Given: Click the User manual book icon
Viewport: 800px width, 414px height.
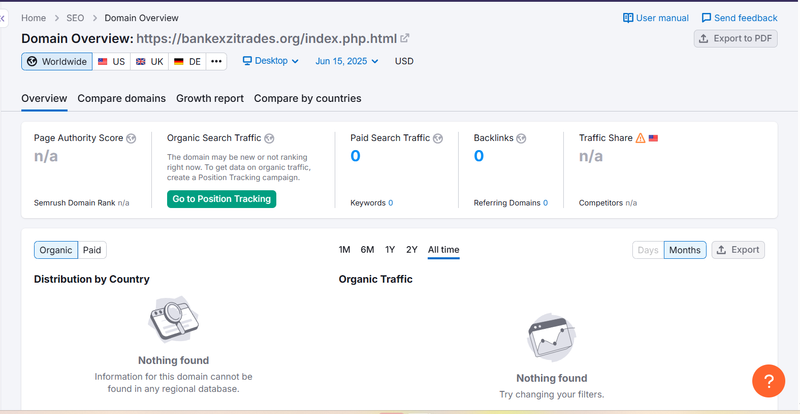Looking at the screenshot, I should 628,18.
